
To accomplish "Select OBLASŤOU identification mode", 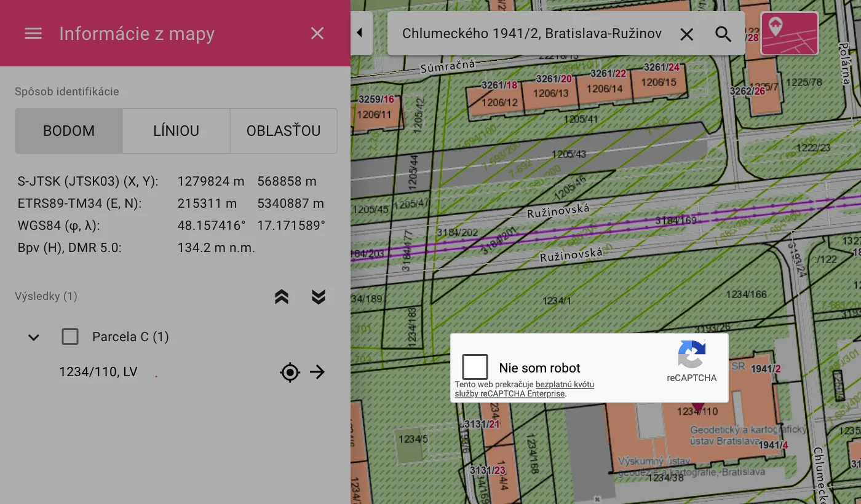I will coord(284,131).
